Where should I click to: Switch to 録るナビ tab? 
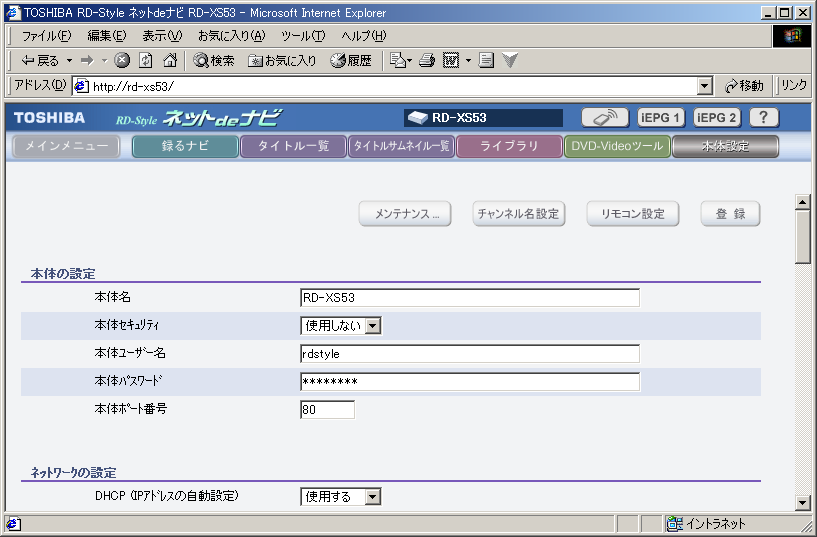pos(185,146)
